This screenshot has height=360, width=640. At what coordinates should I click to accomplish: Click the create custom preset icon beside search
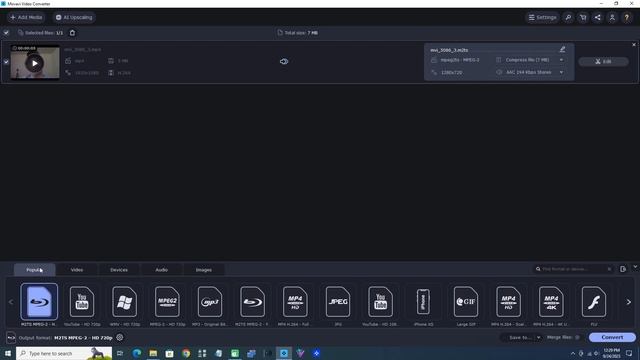tap(623, 269)
